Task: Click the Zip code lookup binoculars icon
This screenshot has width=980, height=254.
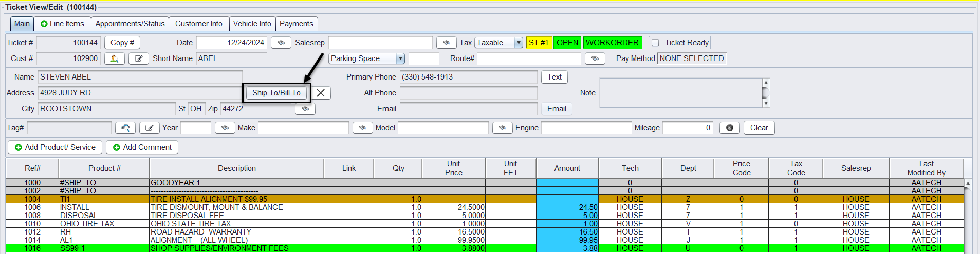Action: coord(305,109)
